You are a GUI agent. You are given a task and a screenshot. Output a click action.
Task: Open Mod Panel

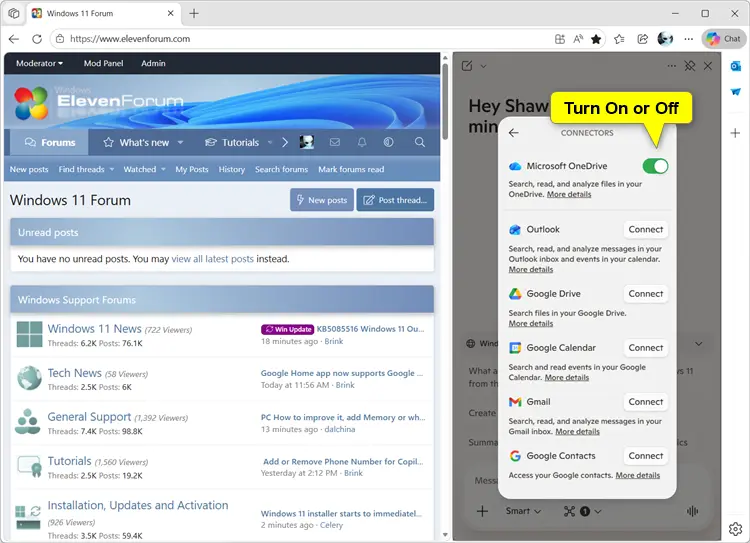pyautogui.click(x=103, y=63)
